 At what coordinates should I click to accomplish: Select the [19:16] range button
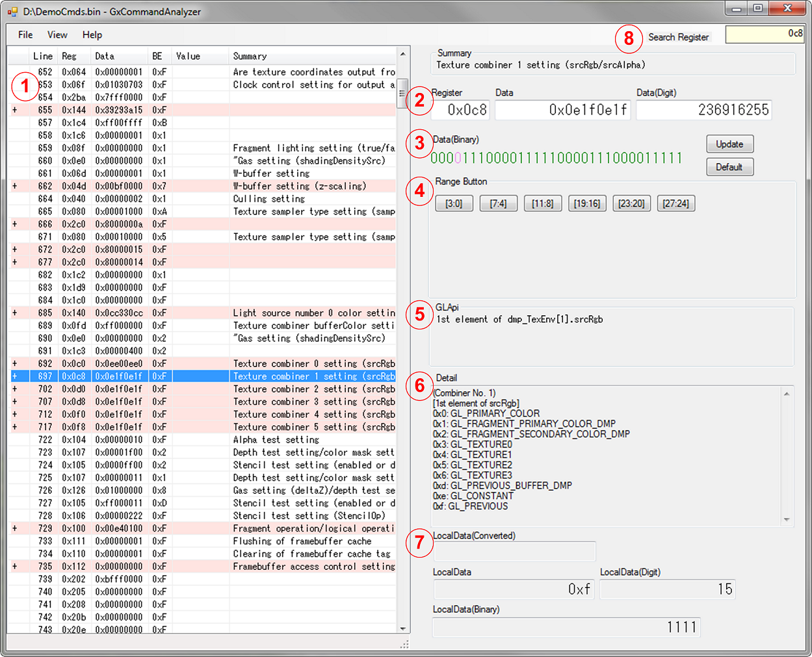(x=586, y=204)
